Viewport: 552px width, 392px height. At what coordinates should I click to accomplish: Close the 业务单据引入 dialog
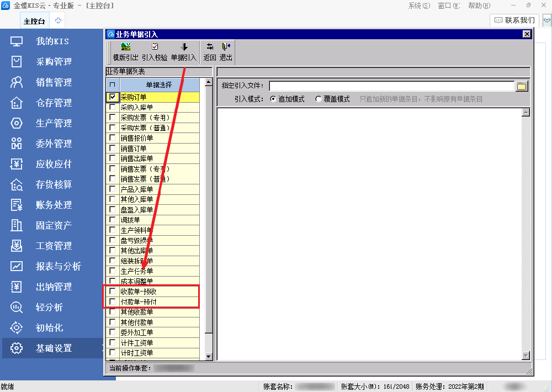click(x=526, y=34)
